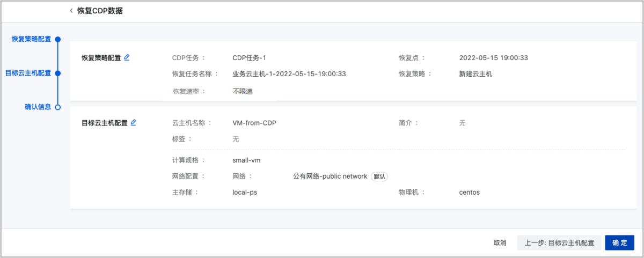Screen dimensions: 644x258
Task: Click the filled step dot for 目标云主机配置
Action: (x=58, y=73)
